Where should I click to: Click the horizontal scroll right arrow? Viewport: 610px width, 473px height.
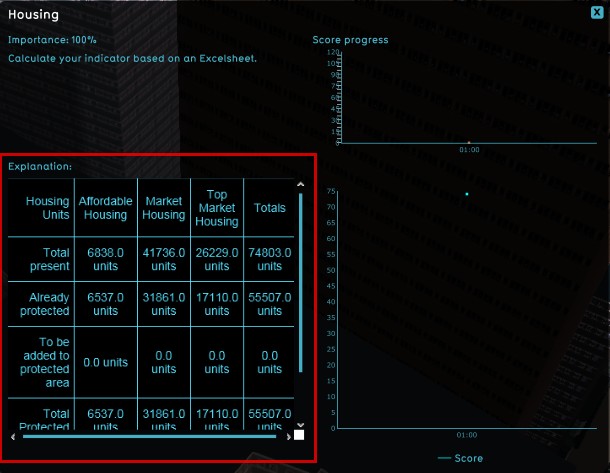(x=286, y=436)
